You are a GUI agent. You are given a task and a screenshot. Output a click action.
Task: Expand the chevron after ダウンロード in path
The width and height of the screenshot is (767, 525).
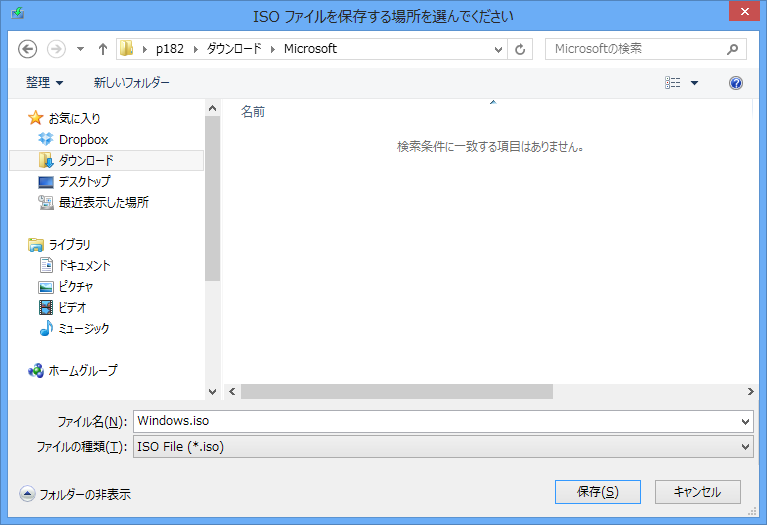(273, 49)
